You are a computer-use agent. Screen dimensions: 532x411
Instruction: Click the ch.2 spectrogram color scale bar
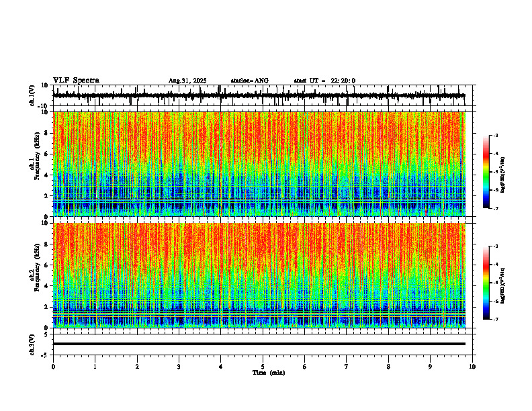486,283
